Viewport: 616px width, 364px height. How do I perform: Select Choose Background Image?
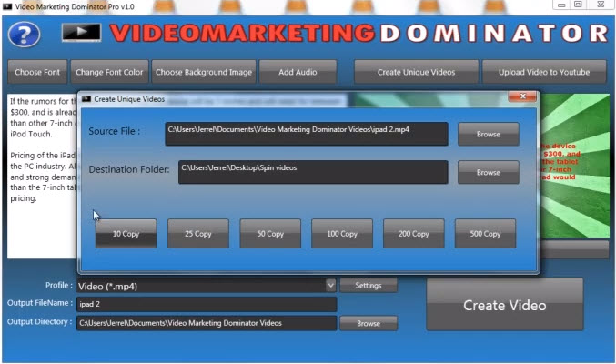[x=204, y=72]
